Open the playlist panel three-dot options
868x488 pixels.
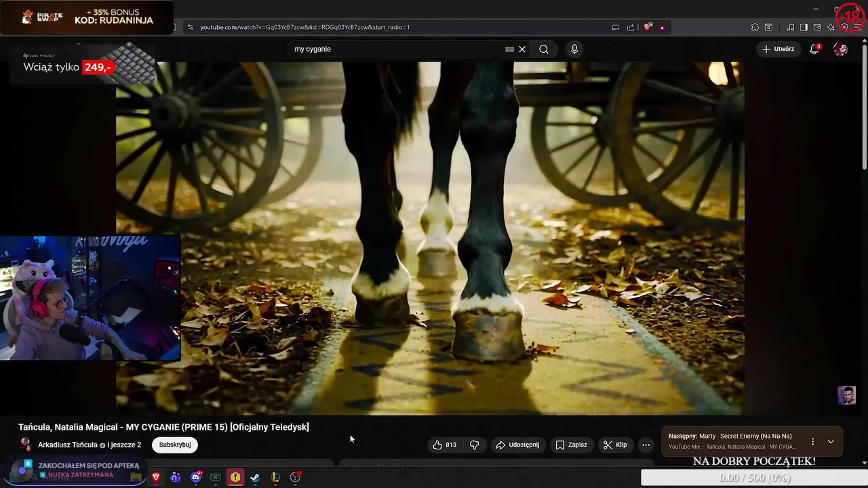pyautogui.click(x=812, y=441)
